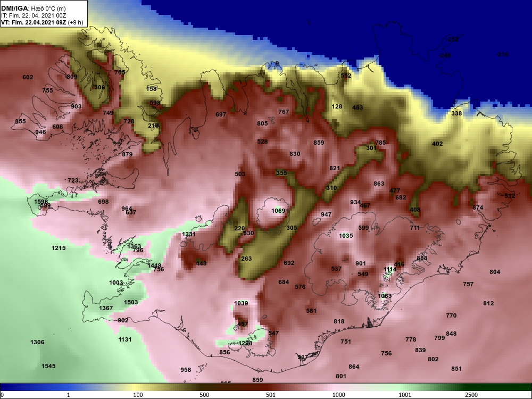This screenshot has height=399, width=532.
Task: Click the map value 1503
Action: 131,302
